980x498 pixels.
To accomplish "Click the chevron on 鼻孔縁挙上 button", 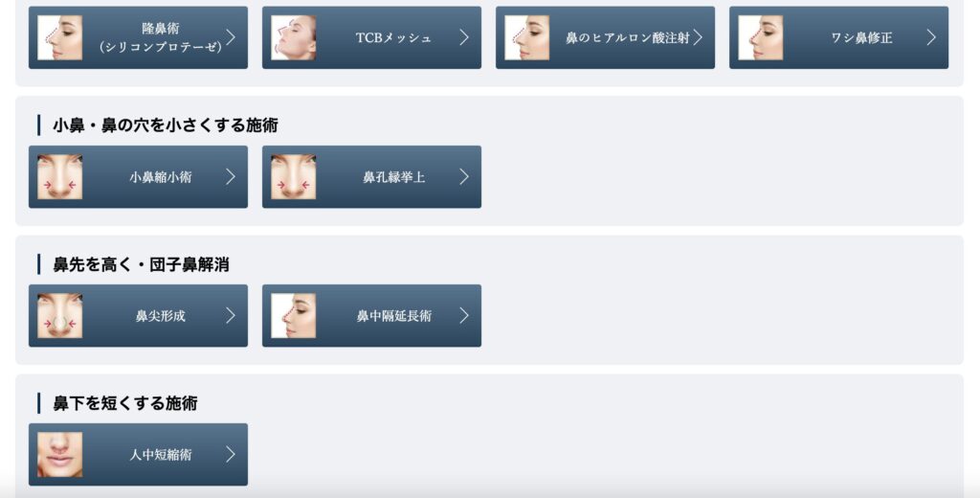I will [464, 177].
